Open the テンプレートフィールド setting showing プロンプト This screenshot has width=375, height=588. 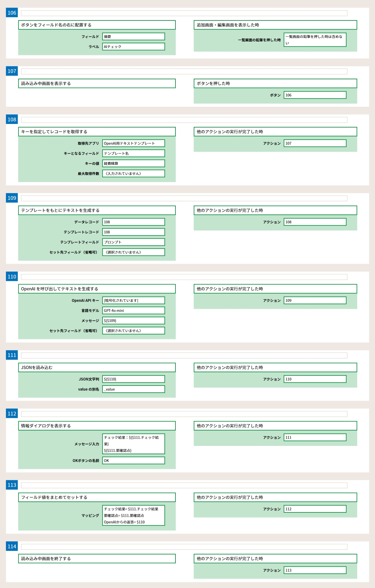[x=133, y=242]
